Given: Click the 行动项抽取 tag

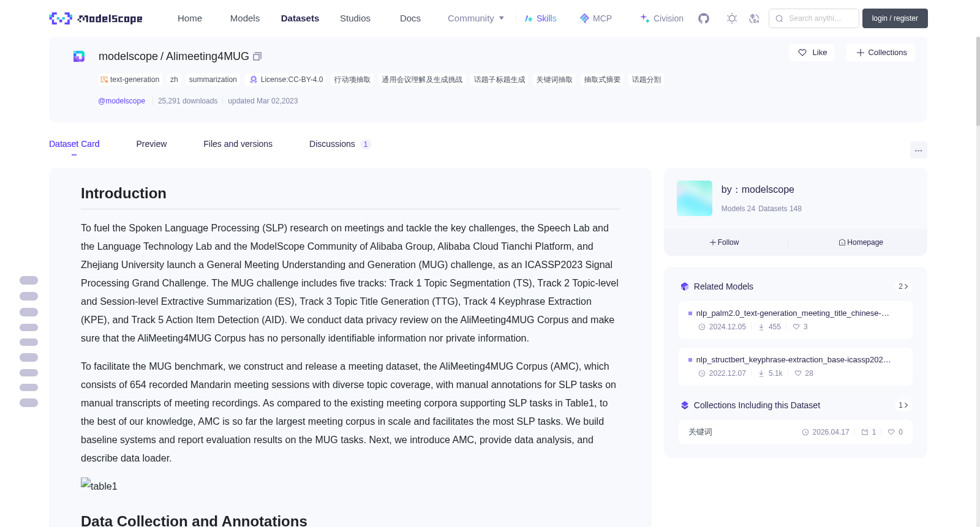Looking at the screenshot, I should point(352,80).
